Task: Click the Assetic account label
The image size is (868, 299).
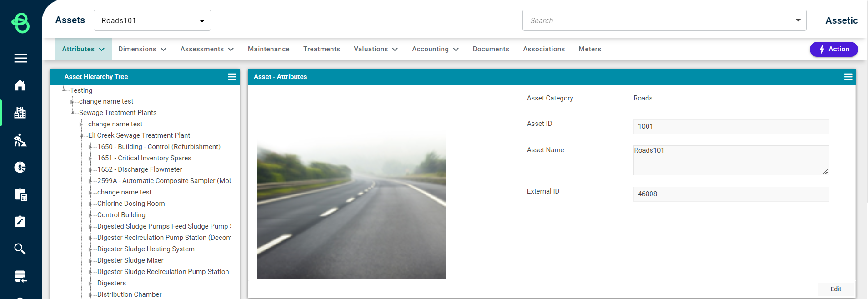Action: point(842,20)
